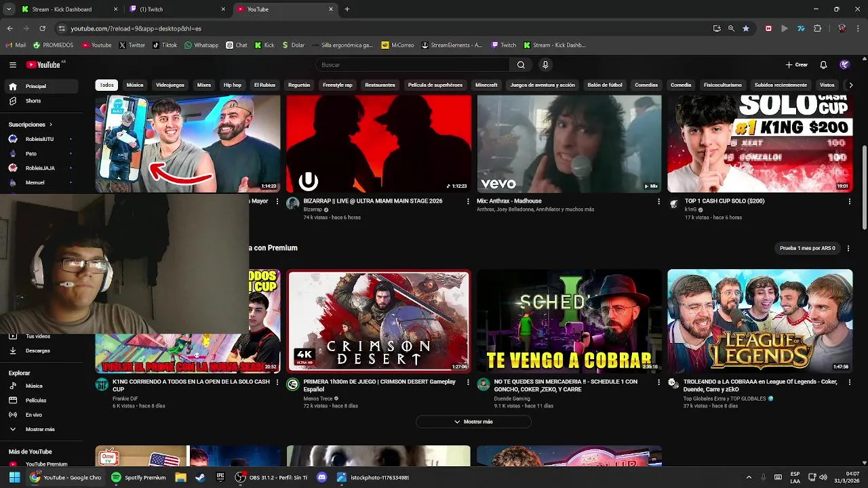868x488 pixels.
Task: Open Spotify Premium from taskbar
Action: point(139,477)
